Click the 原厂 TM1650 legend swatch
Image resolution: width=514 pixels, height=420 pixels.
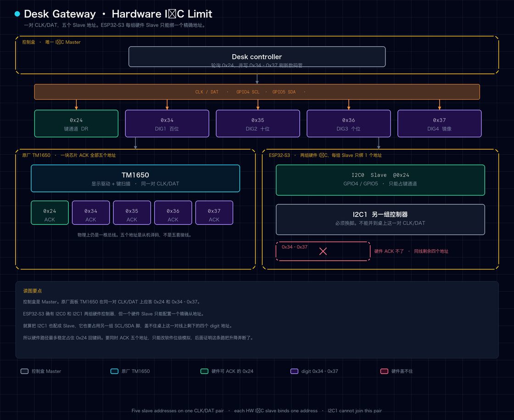(114, 371)
